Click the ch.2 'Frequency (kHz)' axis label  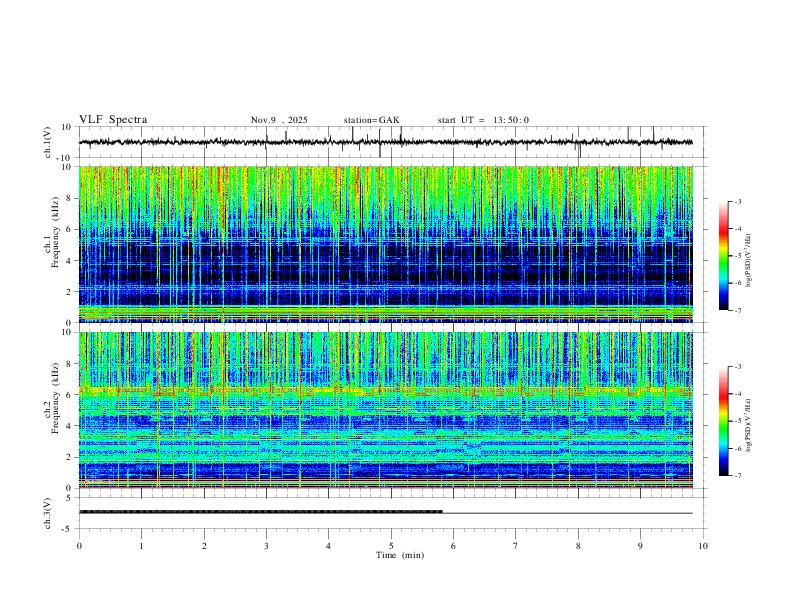pyautogui.click(x=55, y=398)
